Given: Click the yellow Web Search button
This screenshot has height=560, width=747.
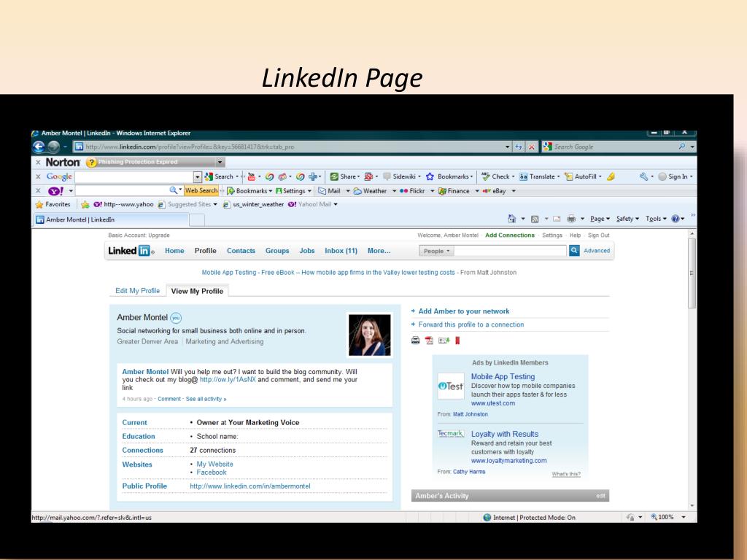Looking at the screenshot, I should [201, 190].
